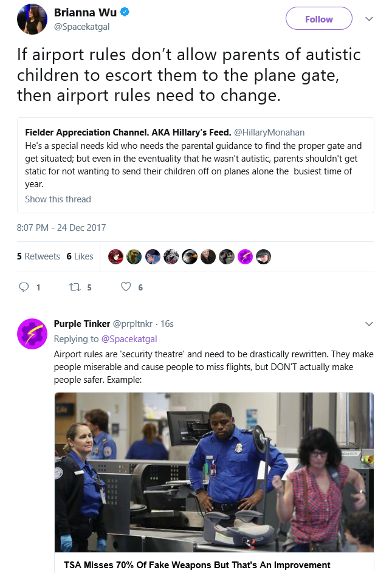This screenshot has width=392, height=573.
Task: Open the 8:07 PM - 24 Dec 2017 timestamp
Action: [x=61, y=228]
